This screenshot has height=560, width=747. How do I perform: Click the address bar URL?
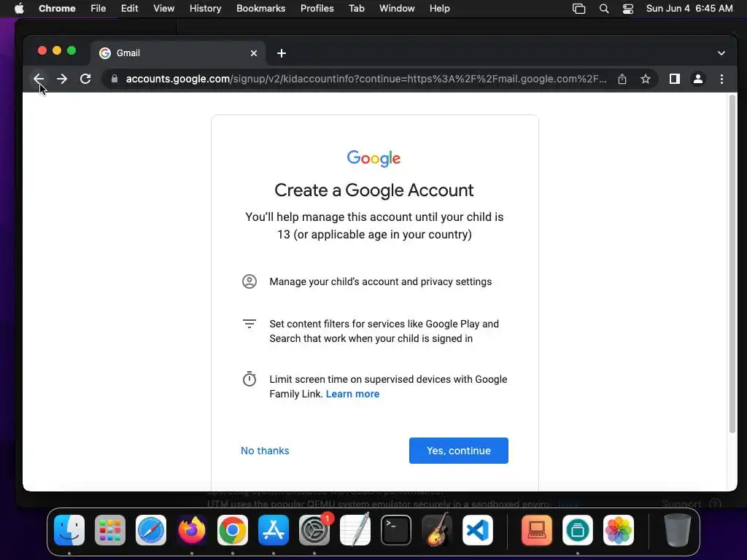[366, 79]
